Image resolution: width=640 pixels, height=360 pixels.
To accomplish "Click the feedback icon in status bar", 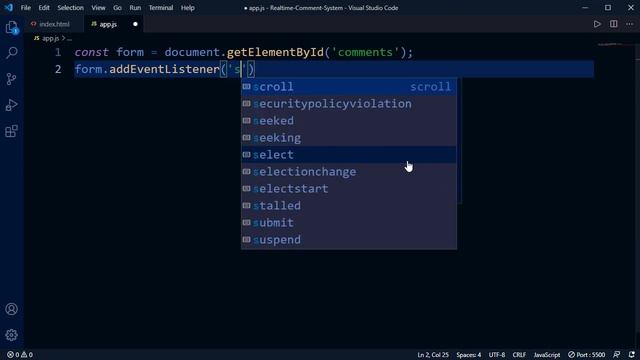I will click(x=617, y=355).
